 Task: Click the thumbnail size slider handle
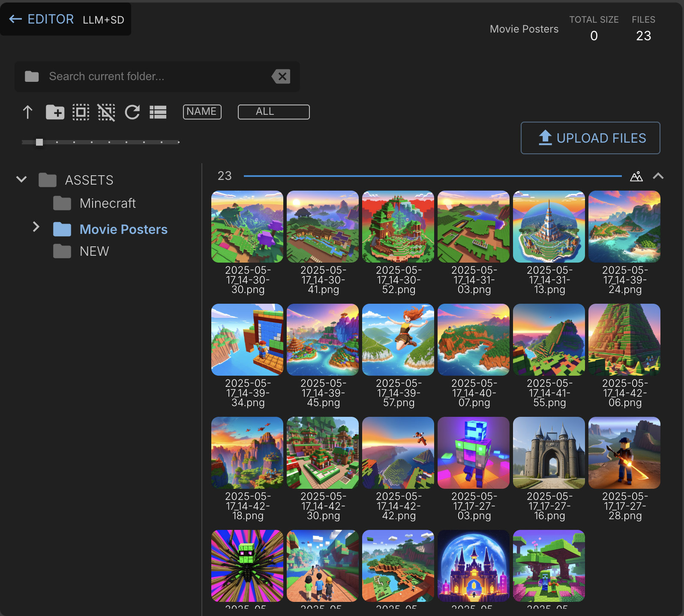click(x=39, y=142)
